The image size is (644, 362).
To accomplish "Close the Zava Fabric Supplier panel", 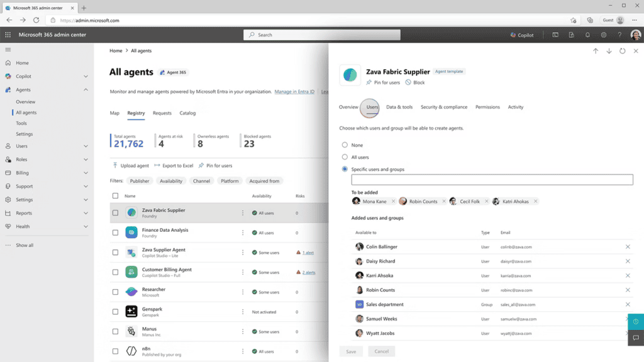I will coord(636,51).
